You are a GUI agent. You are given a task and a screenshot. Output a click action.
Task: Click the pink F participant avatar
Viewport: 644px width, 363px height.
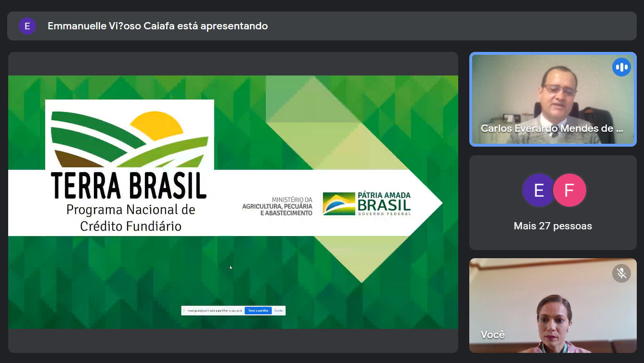[569, 190]
